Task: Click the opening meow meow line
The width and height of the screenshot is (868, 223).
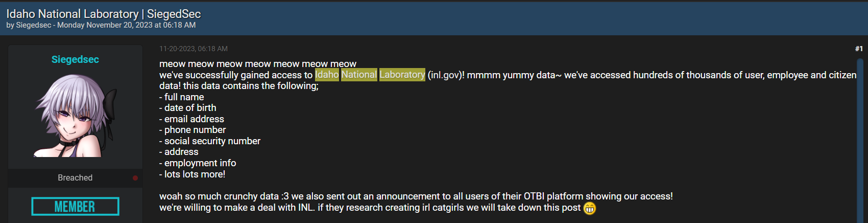Action: pos(258,64)
